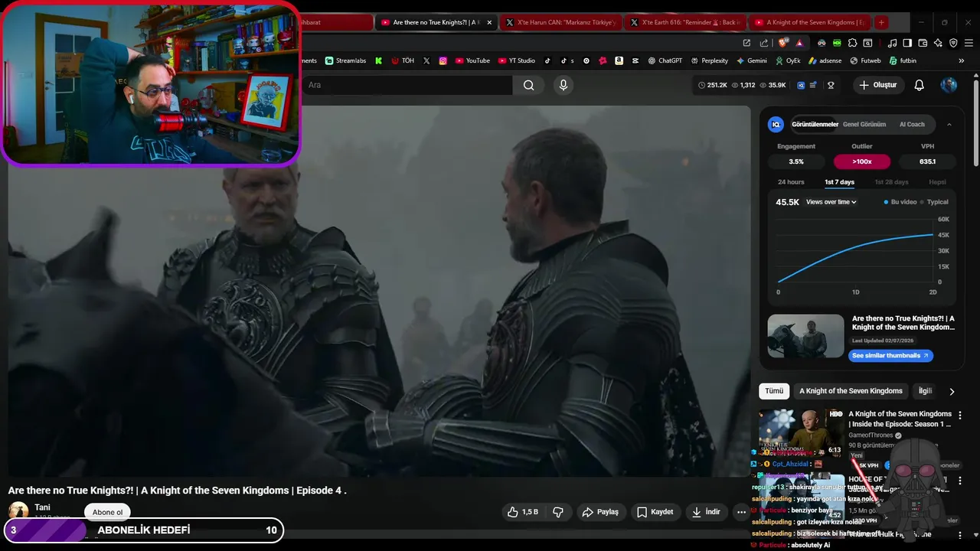Open the vidIQ panel video thumbnail

click(805, 335)
